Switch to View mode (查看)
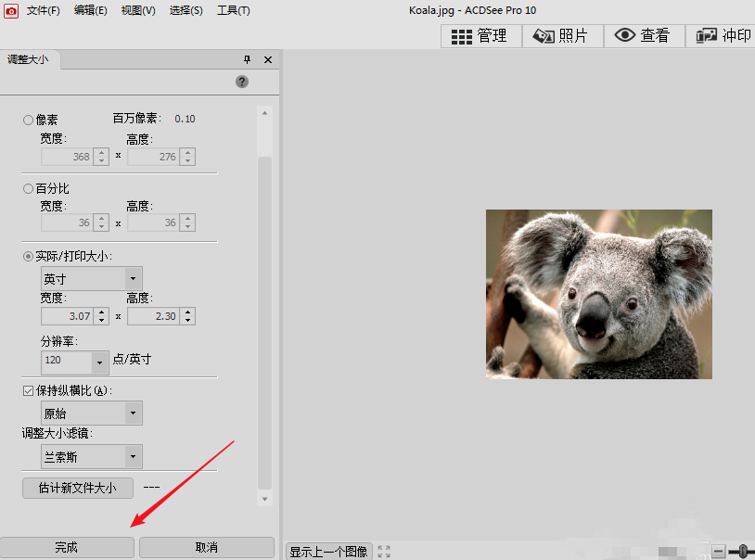 [x=644, y=36]
